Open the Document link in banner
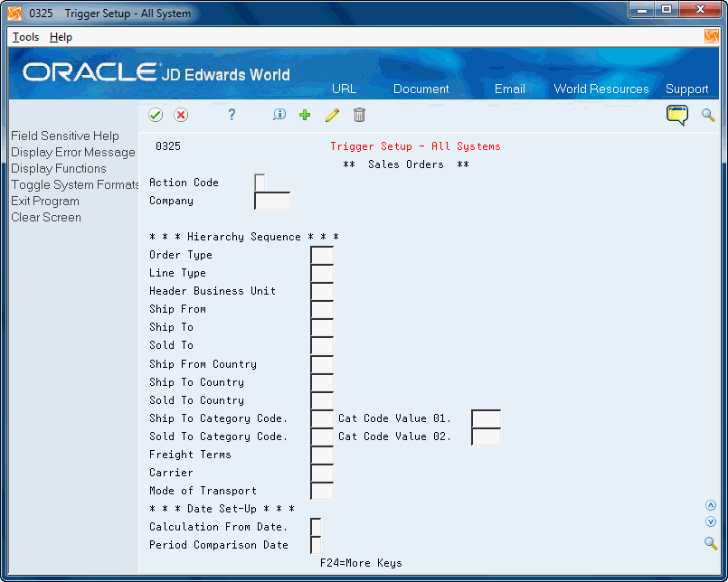This screenshot has width=728, height=582. [421, 89]
